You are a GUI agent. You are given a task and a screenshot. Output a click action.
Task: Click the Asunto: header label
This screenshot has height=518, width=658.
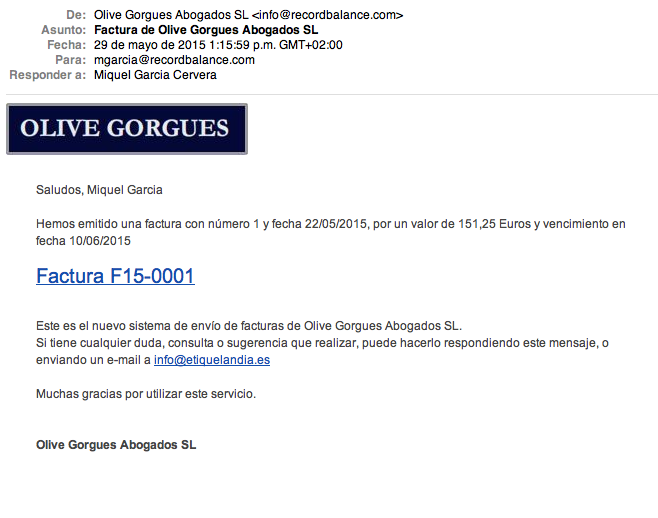(63, 30)
